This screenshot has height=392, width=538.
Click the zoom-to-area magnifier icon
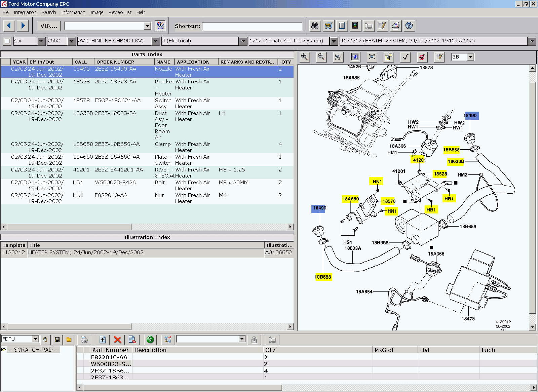[x=338, y=57]
